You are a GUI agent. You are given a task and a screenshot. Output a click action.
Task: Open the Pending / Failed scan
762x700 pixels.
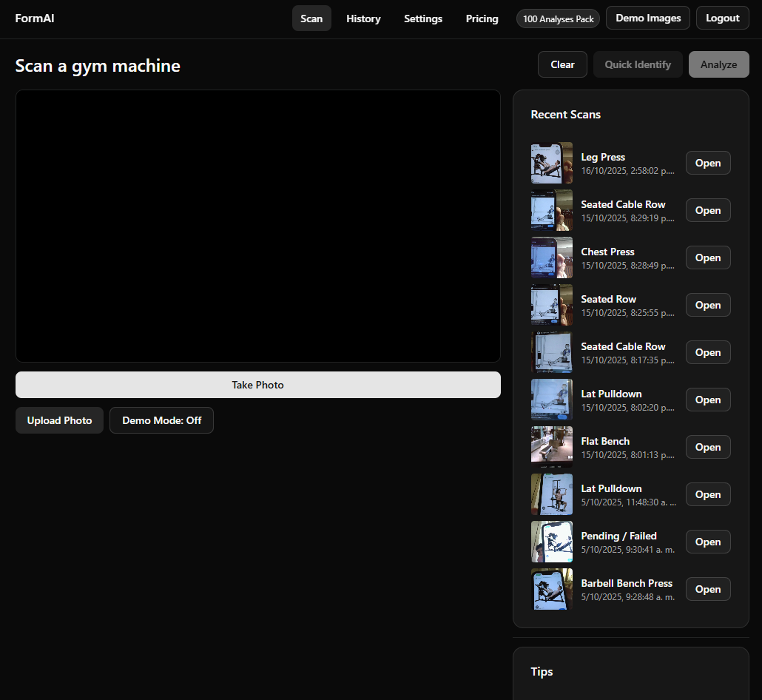[707, 542]
